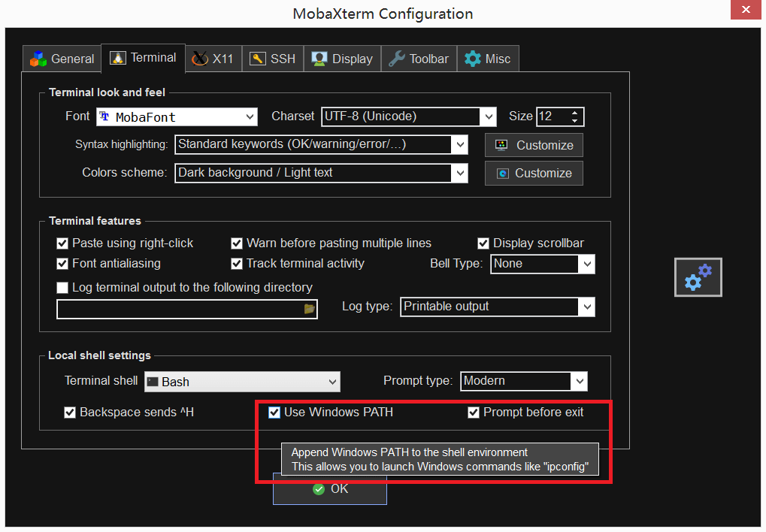Close the MobaXterm Configuration window
The height and width of the screenshot is (532, 766).
(746, 9)
